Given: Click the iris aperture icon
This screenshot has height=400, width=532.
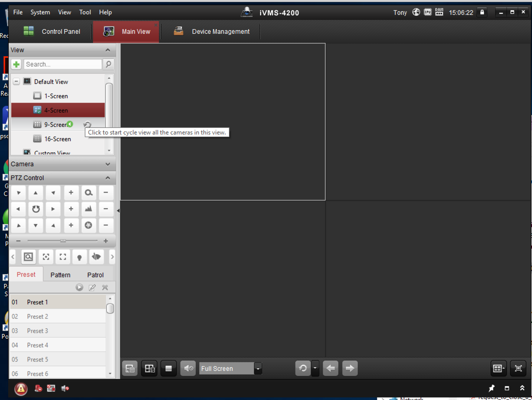Looking at the screenshot, I should tap(88, 225).
